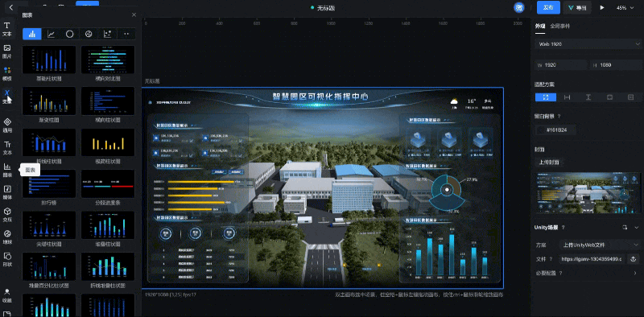Image resolution: width=644 pixels, height=317 pixels.
Task: Open the 地球 globe sidebar icon
Action: tap(7, 236)
